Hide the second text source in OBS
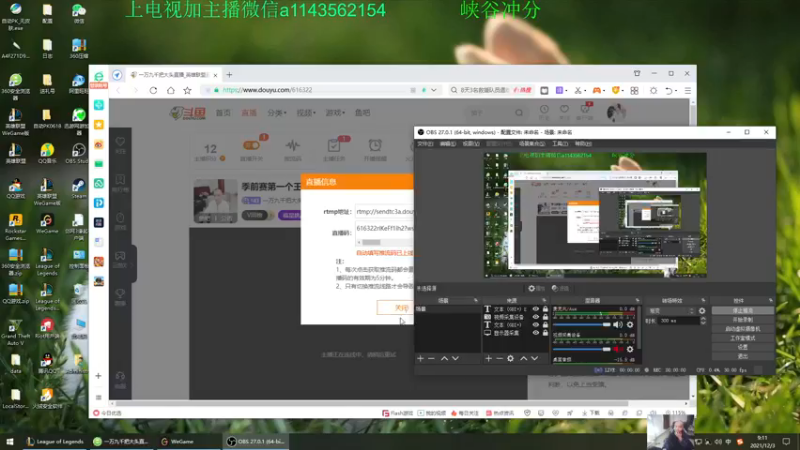Image resolution: width=800 pixels, height=450 pixels. pos(535,324)
